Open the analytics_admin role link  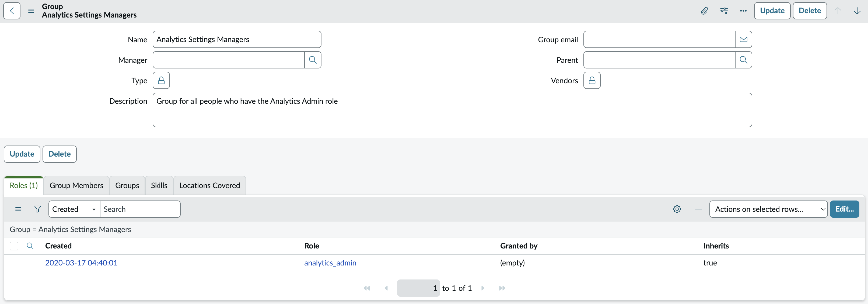pyautogui.click(x=330, y=263)
